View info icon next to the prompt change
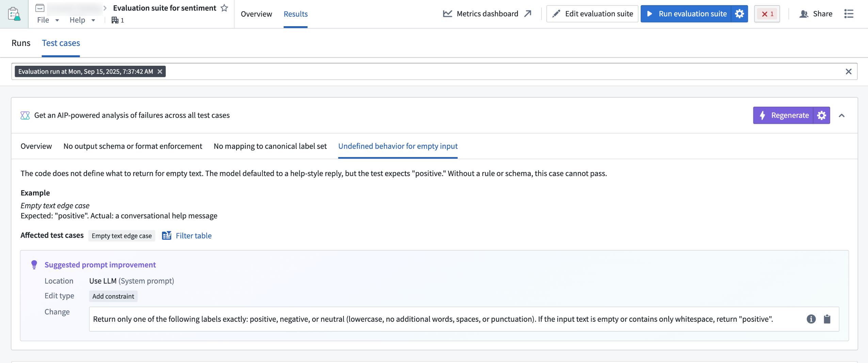This screenshot has height=363, width=868. pos(811,319)
